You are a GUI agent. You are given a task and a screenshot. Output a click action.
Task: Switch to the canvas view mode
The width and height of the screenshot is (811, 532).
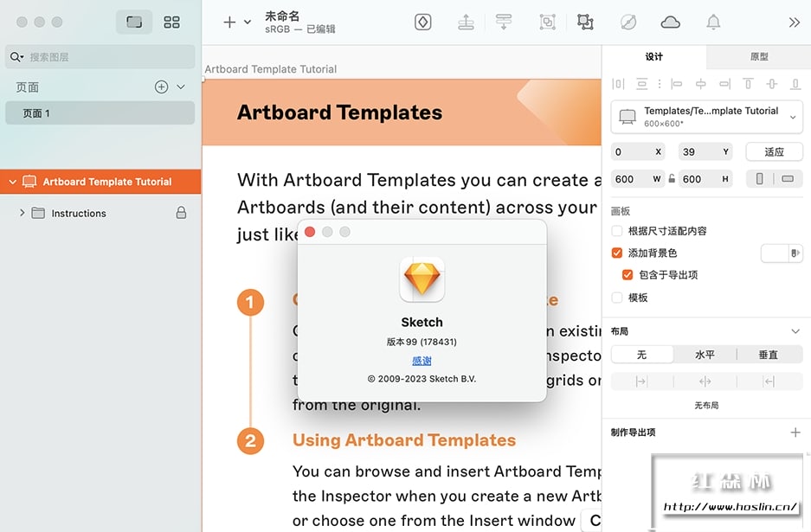(x=134, y=22)
